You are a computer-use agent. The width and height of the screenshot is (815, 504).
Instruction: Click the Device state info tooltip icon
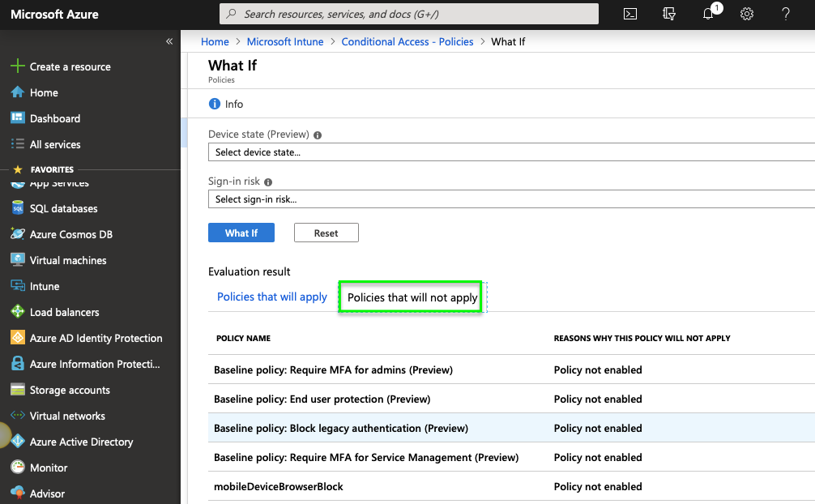tap(318, 135)
